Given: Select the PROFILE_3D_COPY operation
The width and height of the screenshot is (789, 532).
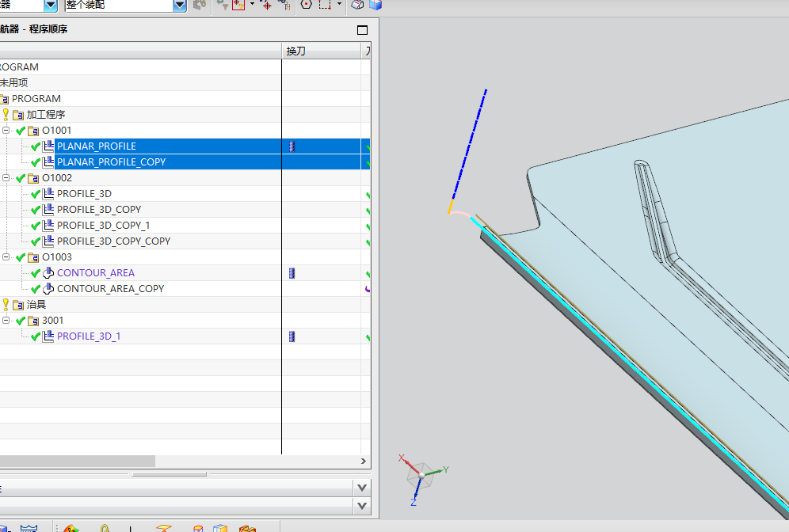Looking at the screenshot, I should tap(99, 210).
